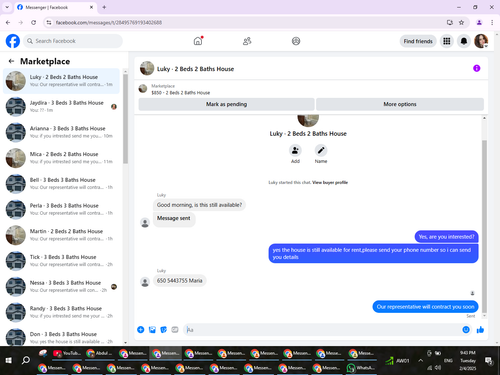Click the $850 listing thumbnail
The width and height of the screenshot is (500, 375).
click(143, 89)
